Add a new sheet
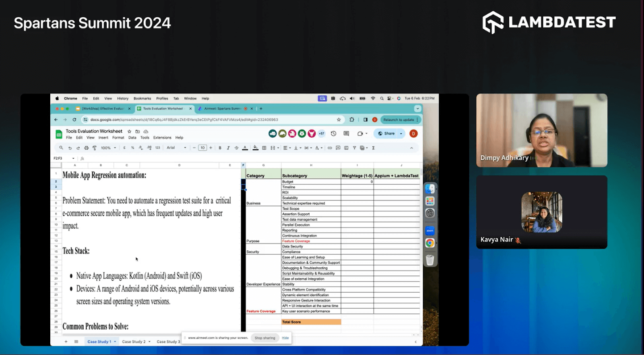Viewport: 644px width, 355px height. pyautogui.click(x=66, y=342)
